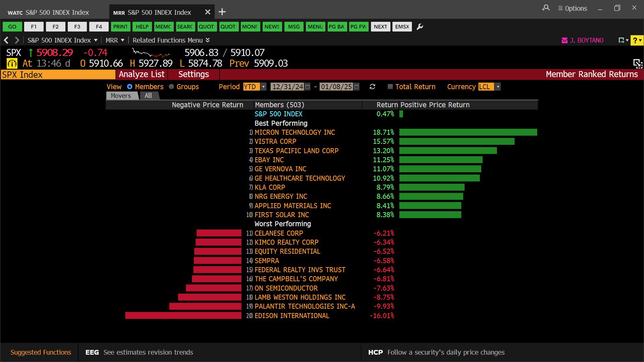Enable the Total Return checkbox
644x362 pixels.
[390, 87]
